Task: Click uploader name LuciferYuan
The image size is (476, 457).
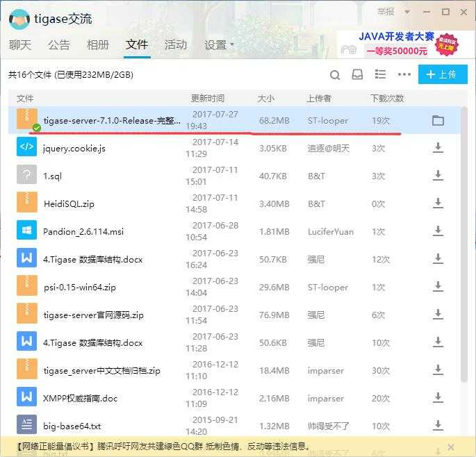Action: click(x=331, y=232)
